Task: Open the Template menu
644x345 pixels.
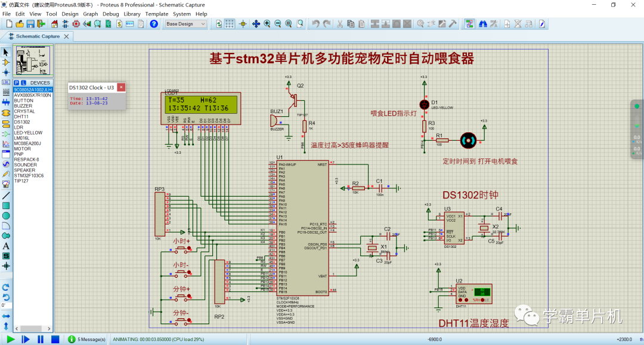Action: [x=156, y=14]
